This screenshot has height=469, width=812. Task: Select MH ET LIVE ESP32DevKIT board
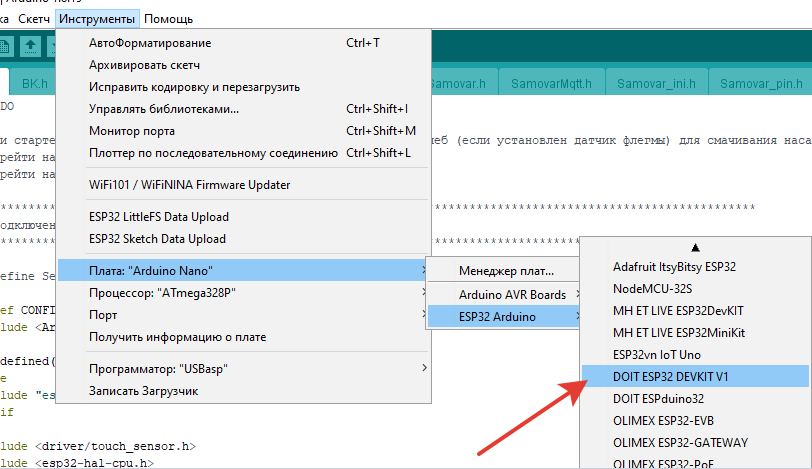pyautogui.click(x=695, y=311)
